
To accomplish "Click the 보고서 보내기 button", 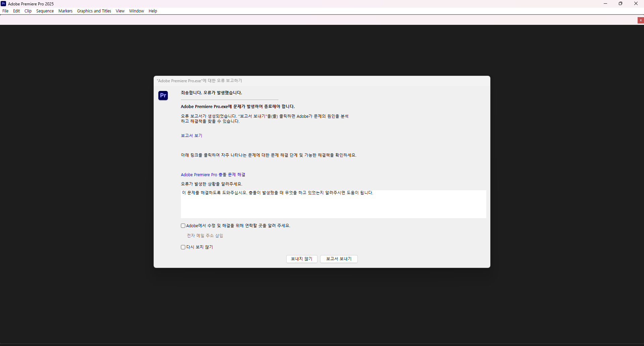I will (x=338, y=259).
